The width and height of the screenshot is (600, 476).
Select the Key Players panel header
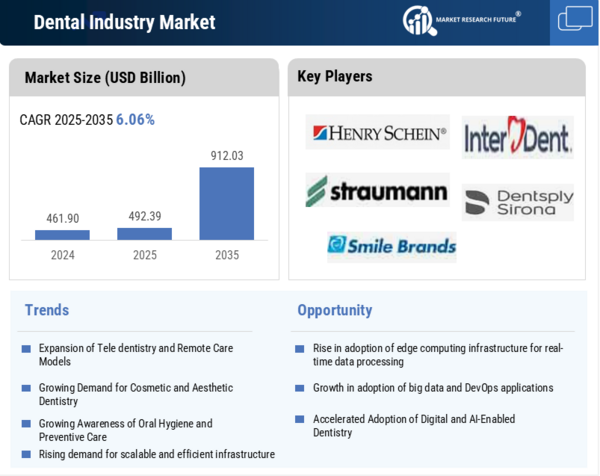tap(335, 76)
